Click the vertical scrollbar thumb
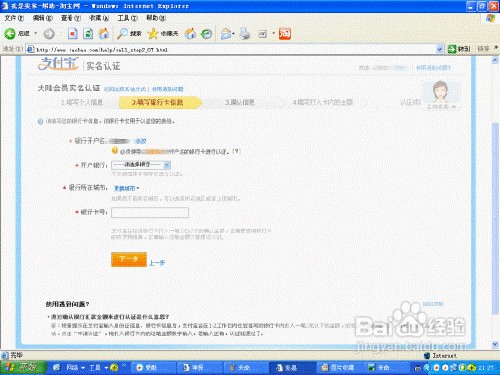Screen dimensions: 500x375 point(495,218)
